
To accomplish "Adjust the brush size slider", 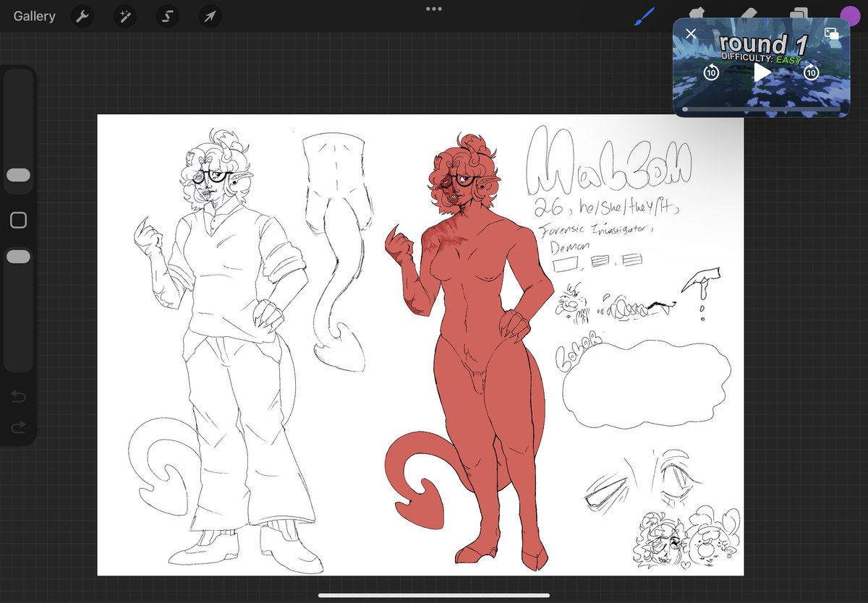I will (x=18, y=175).
